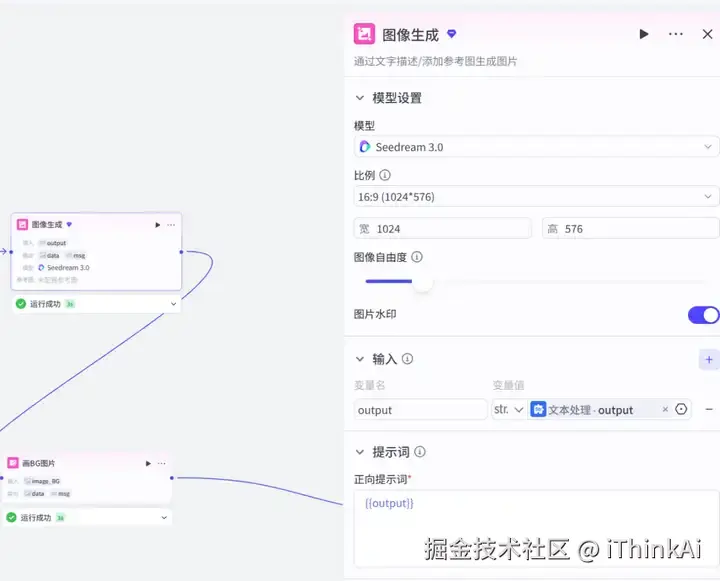Adjust the 图像自由度 slider handle
This screenshot has width=720, height=581.
[x=422, y=281]
